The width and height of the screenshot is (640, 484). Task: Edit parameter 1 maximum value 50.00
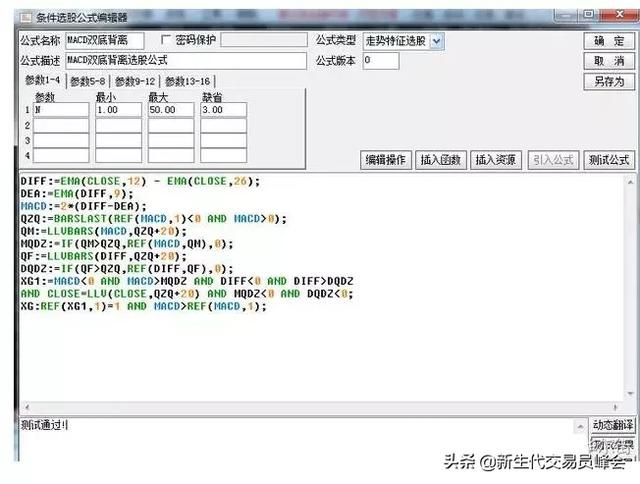(x=171, y=110)
